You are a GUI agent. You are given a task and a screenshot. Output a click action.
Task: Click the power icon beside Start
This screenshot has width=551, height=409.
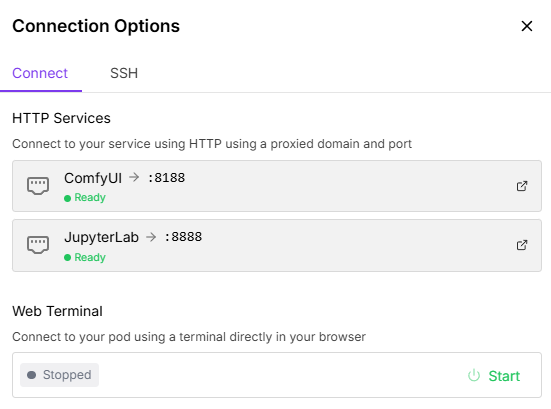click(474, 376)
